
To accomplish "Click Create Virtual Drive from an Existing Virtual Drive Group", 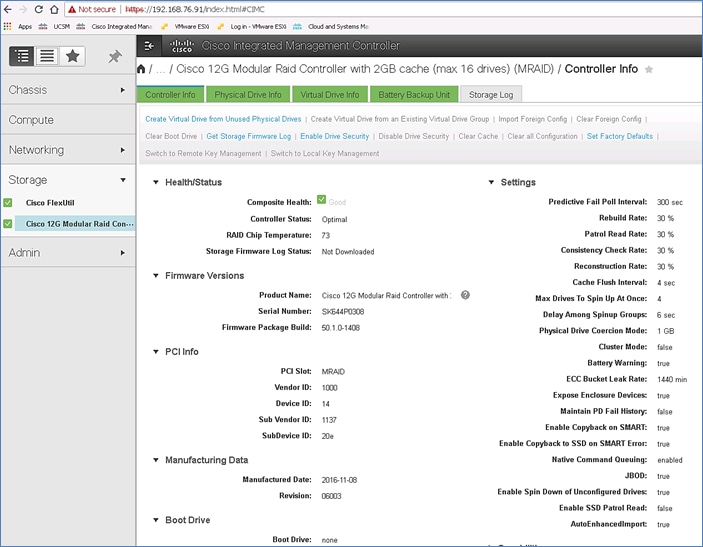I will point(400,119).
